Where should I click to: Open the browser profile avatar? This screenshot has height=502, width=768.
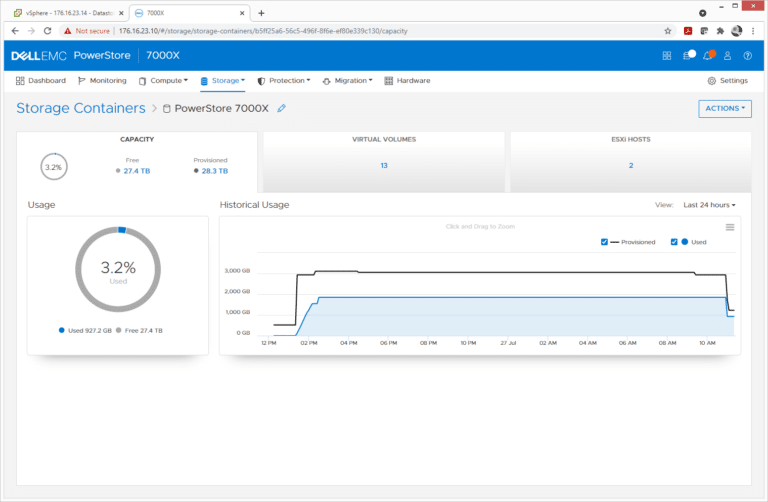737,31
